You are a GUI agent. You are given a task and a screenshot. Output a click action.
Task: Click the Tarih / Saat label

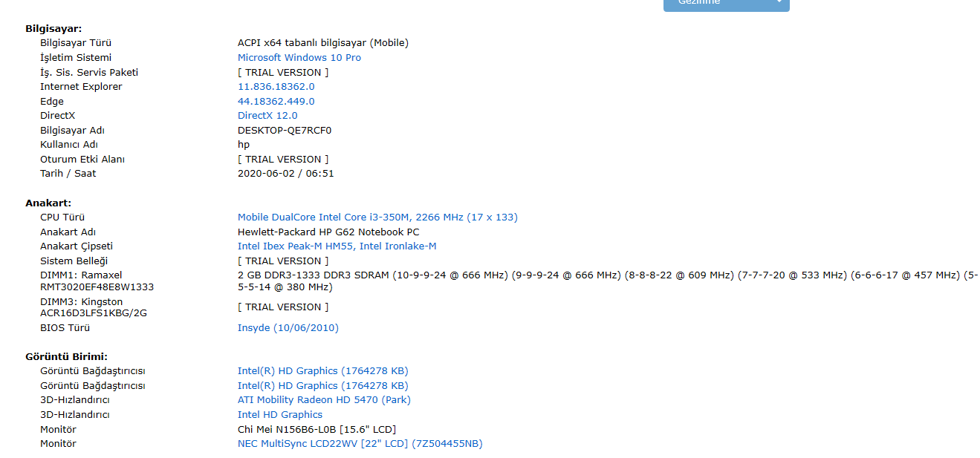click(x=68, y=173)
